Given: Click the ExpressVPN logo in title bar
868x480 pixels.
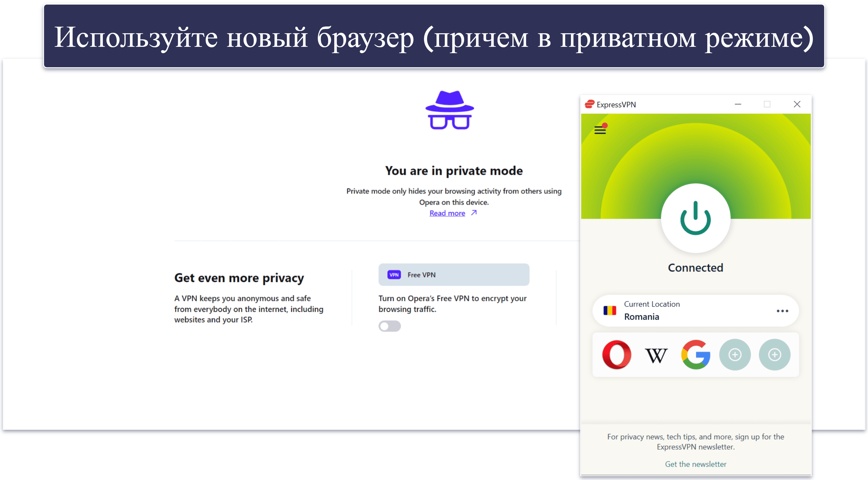Looking at the screenshot, I should (x=590, y=104).
